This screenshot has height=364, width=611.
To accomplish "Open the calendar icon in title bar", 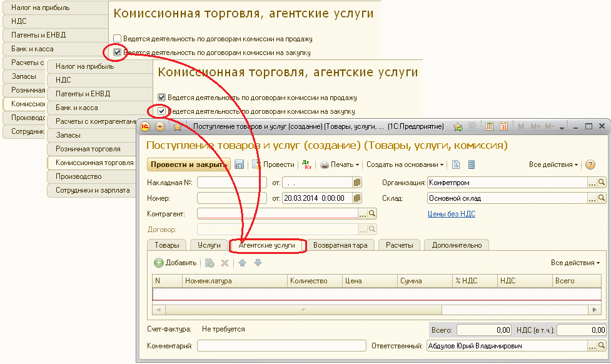I will (503, 125).
